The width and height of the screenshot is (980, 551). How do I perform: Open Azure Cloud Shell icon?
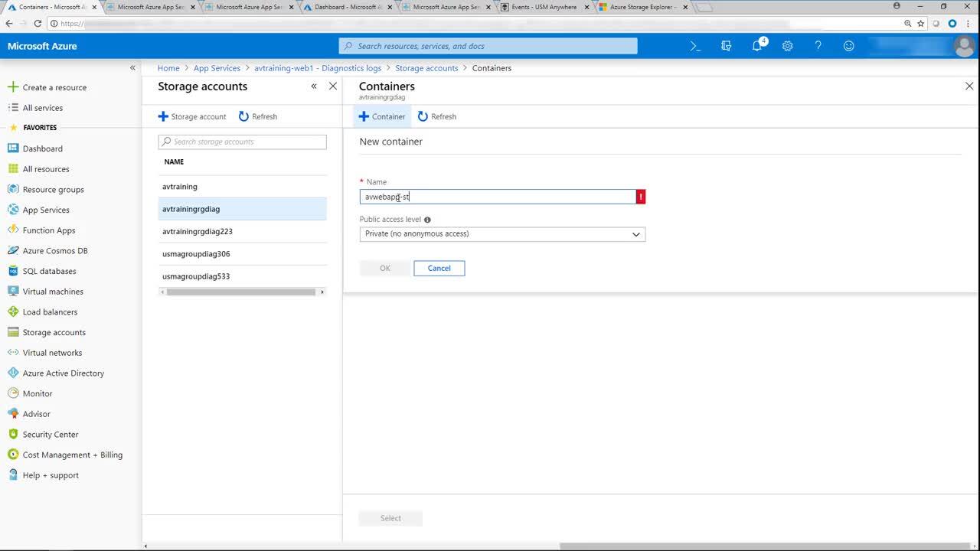coord(695,46)
